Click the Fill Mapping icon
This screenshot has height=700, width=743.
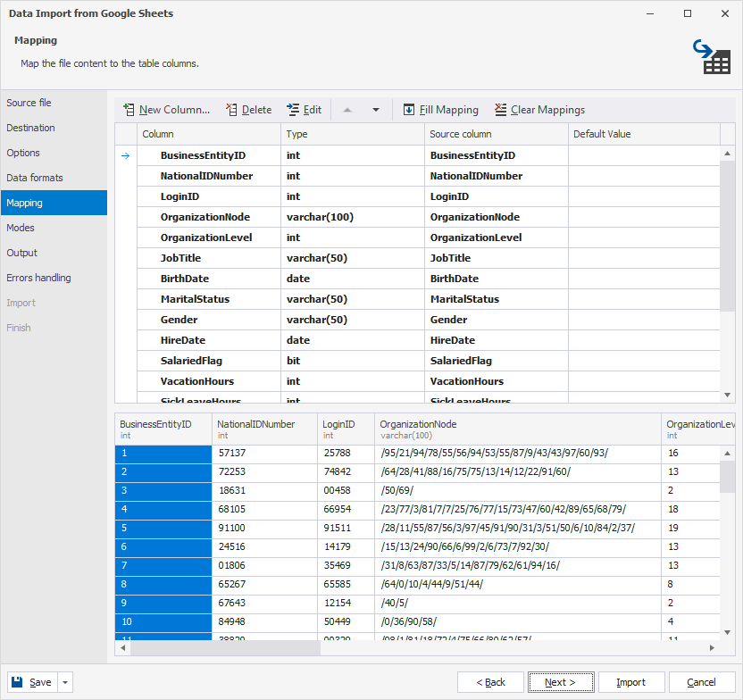click(x=408, y=110)
